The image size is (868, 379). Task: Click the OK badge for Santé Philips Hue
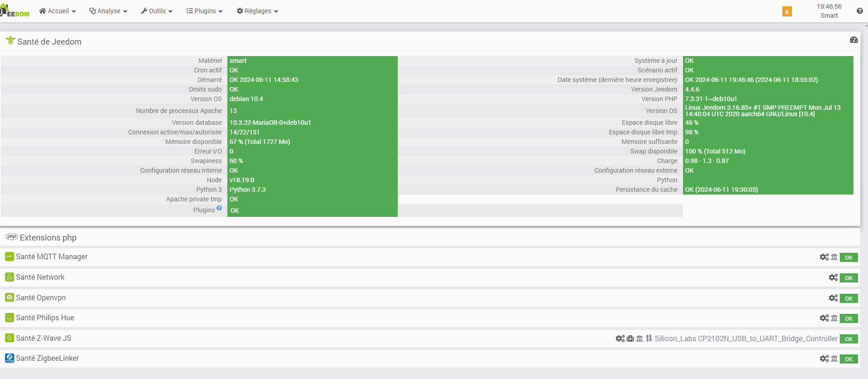pyautogui.click(x=849, y=318)
